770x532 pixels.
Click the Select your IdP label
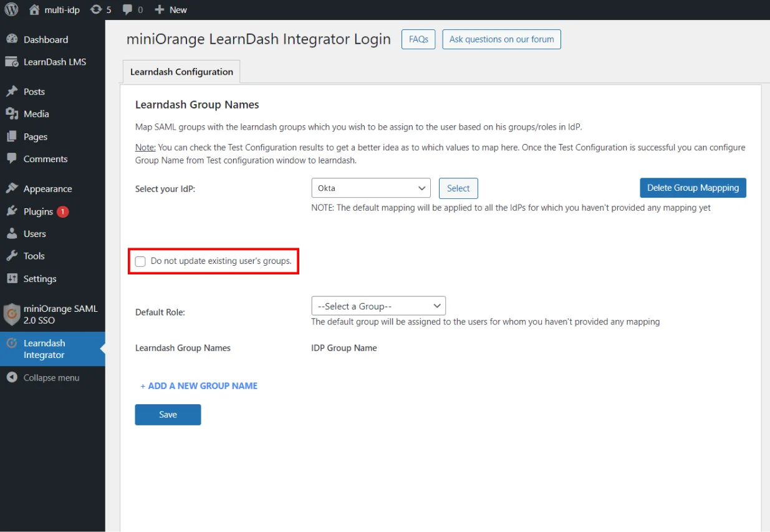click(165, 188)
